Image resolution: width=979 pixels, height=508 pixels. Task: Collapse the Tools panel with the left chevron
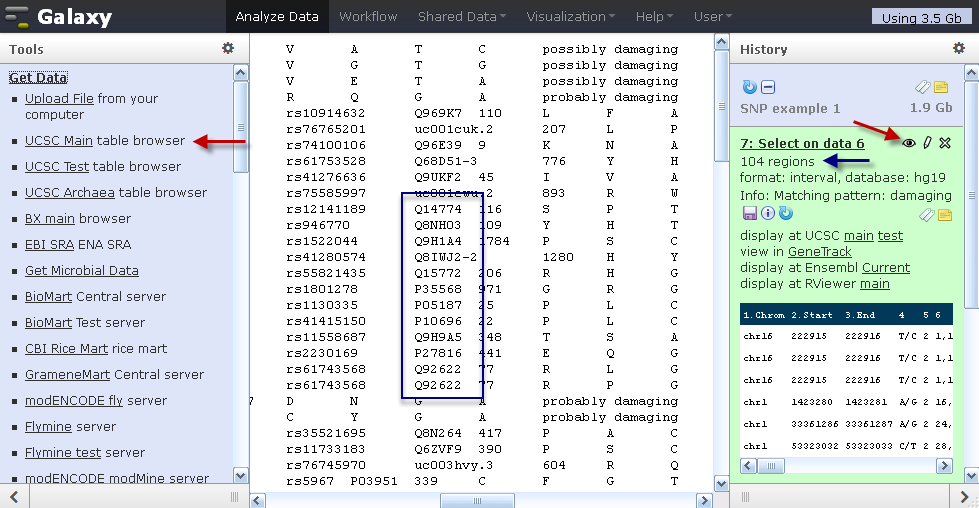14,497
